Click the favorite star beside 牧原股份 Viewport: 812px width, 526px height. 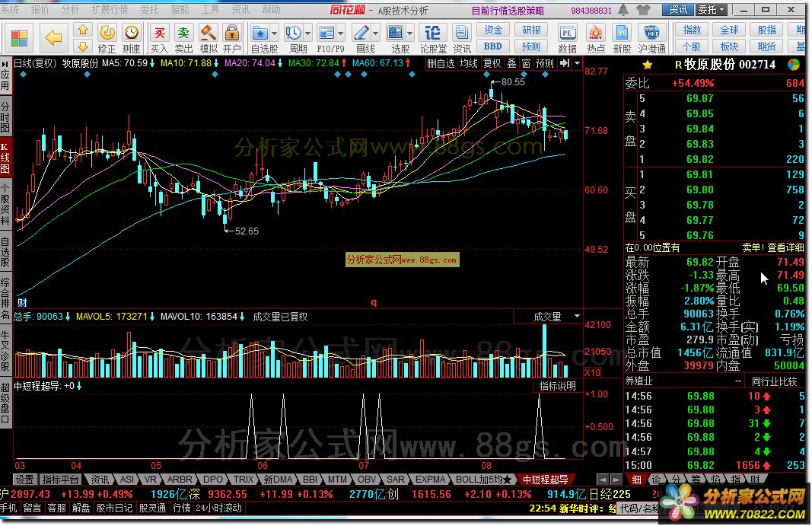[648, 65]
